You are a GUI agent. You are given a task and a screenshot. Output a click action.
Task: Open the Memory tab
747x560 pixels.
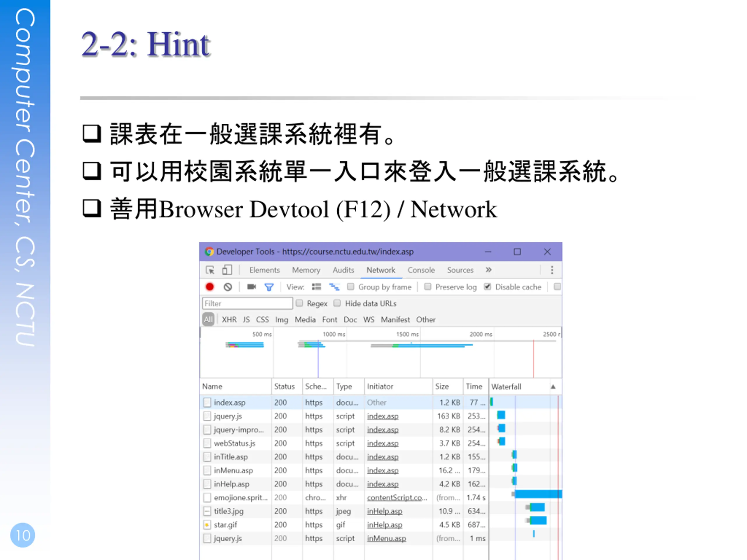[306, 270]
